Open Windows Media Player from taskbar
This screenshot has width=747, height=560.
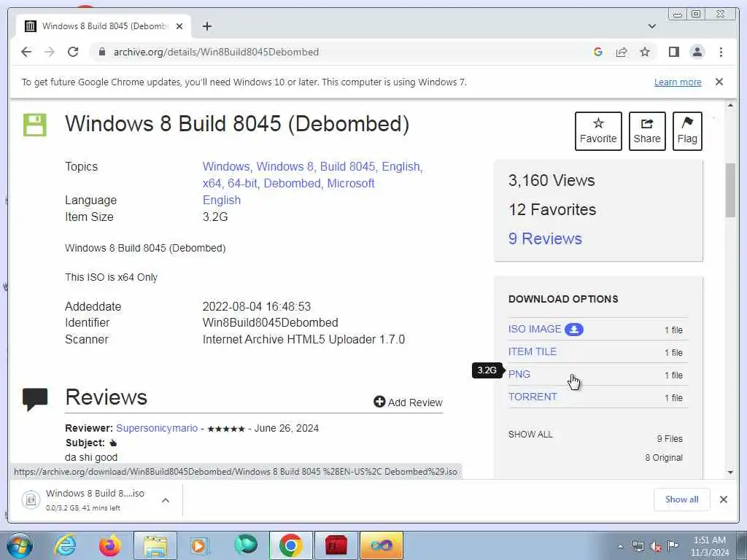pos(200,545)
